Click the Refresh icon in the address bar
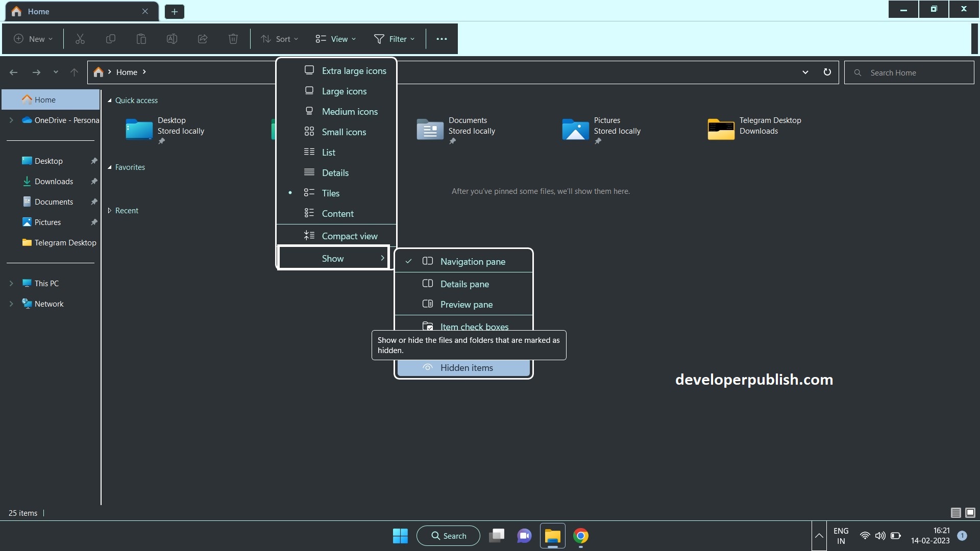Screen dimensions: 980x551 pyautogui.click(x=827, y=72)
